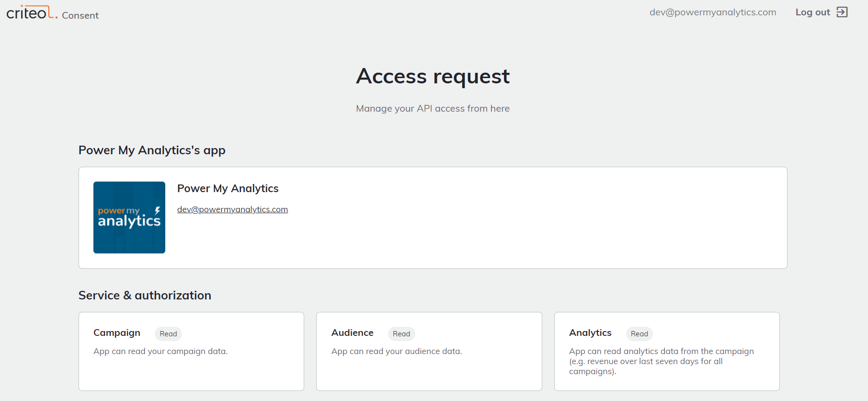Click the Criteo logo in header
This screenshot has width=868, height=401.
click(x=32, y=12)
